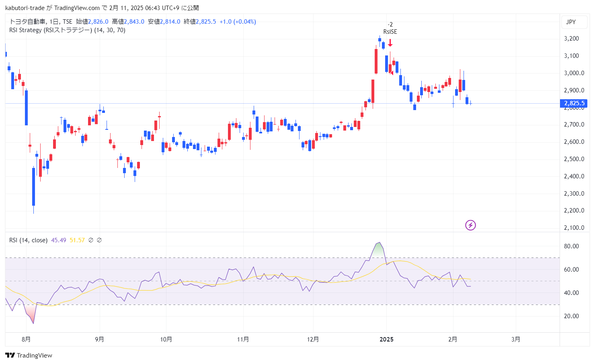The height and width of the screenshot is (364, 595).
Task: Click the RSI moving average value 51.57
Action: 77,240
